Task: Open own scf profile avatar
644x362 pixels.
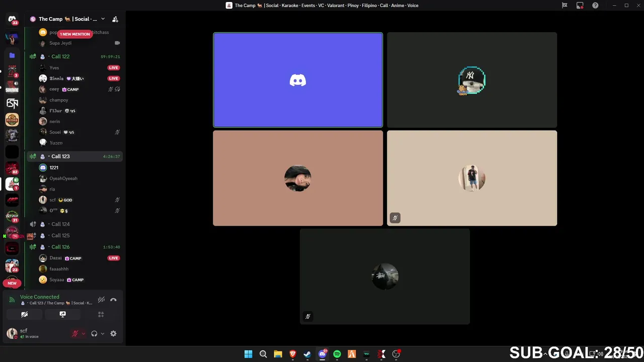Action: [12, 333]
